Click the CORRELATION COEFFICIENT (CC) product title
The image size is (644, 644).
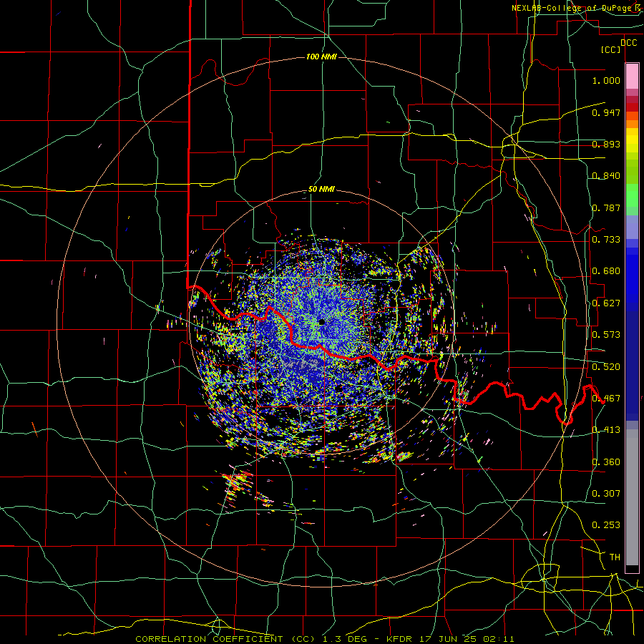[x=225, y=639]
